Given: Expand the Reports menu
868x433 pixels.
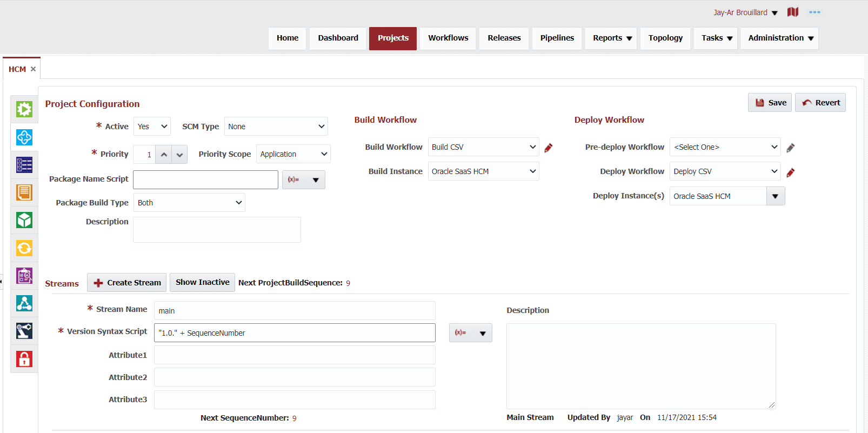Looking at the screenshot, I should pos(611,38).
